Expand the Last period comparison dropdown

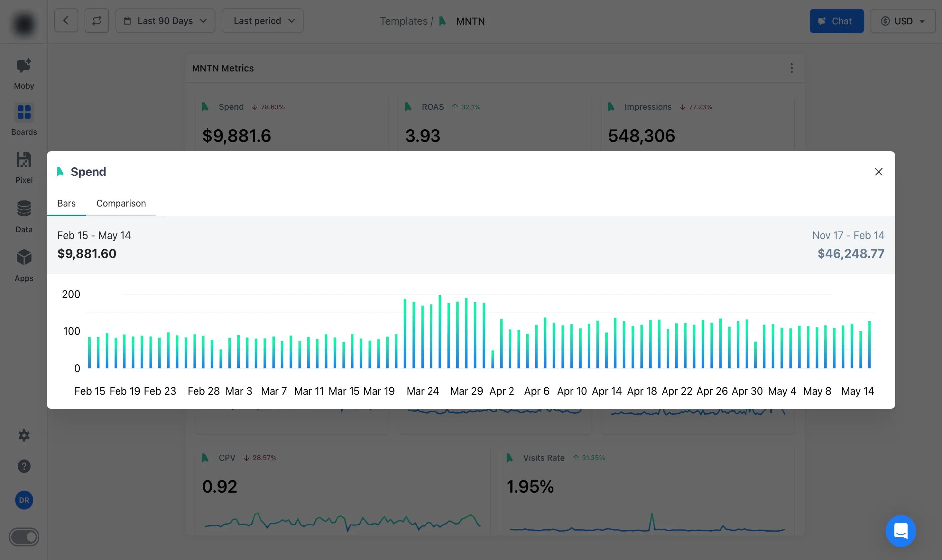pyautogui.click(x=263, y=21)
